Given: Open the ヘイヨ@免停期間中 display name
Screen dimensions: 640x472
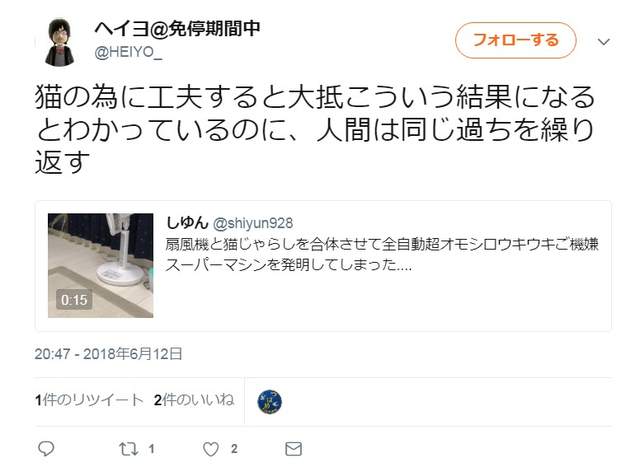Looking at the screenshot, I should coord(177,28).
